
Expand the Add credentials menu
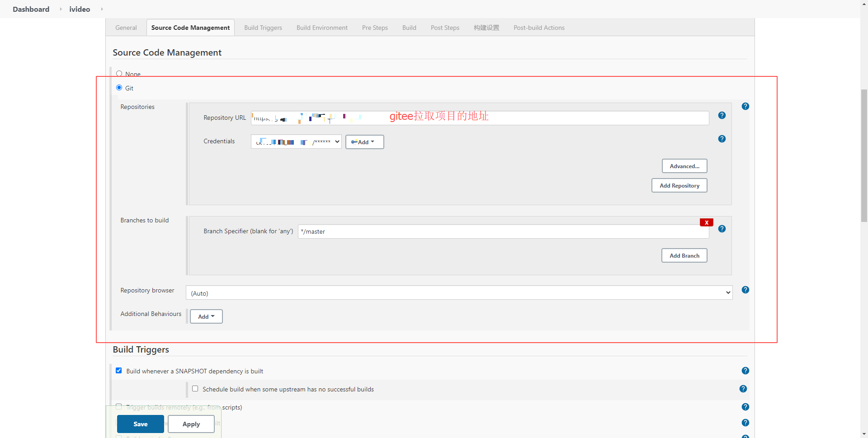(x=364, y=142)
